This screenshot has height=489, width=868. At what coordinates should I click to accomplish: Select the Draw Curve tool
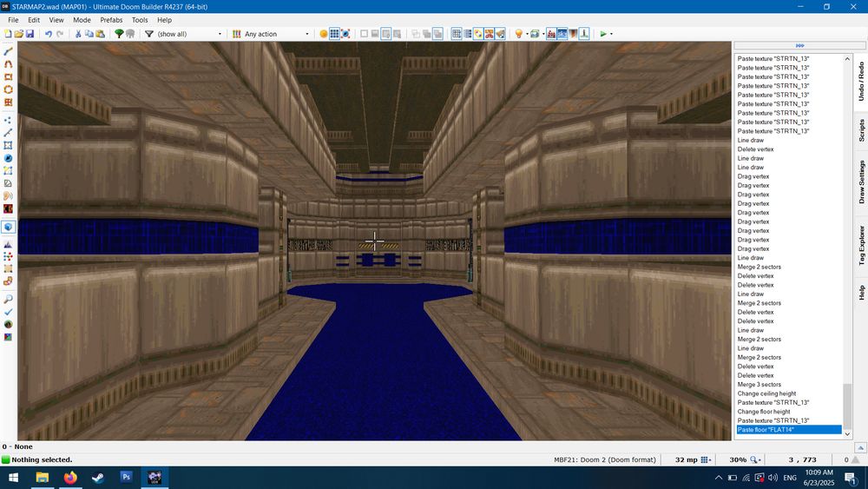click(x=8, y=63)
